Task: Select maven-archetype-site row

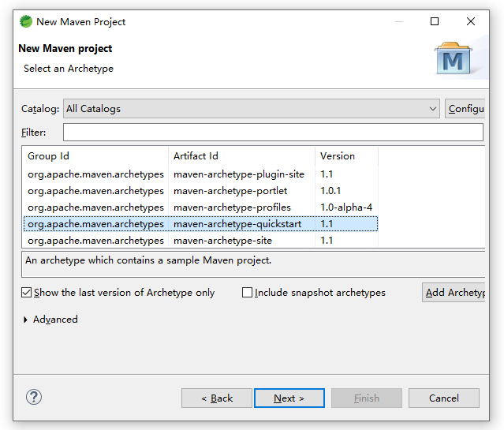Action: (200, 241)
